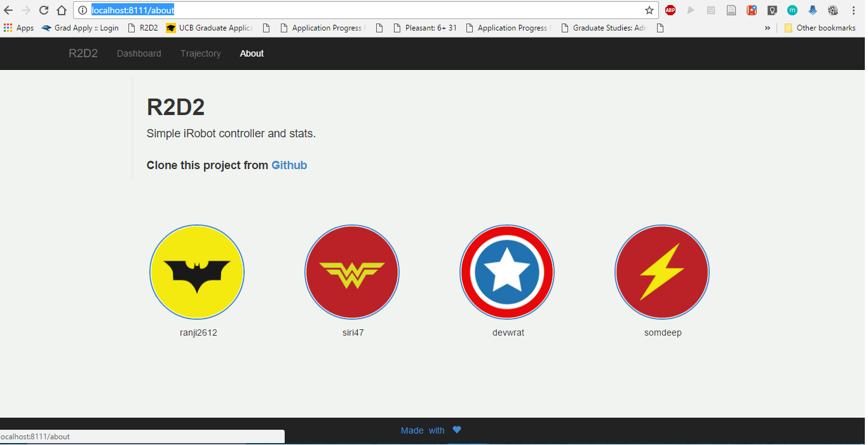Image resolution: width=868 pixels, height=445 pixels.
Task: Open the Trajectory navigation tab
Action: (x=201, y=53)
